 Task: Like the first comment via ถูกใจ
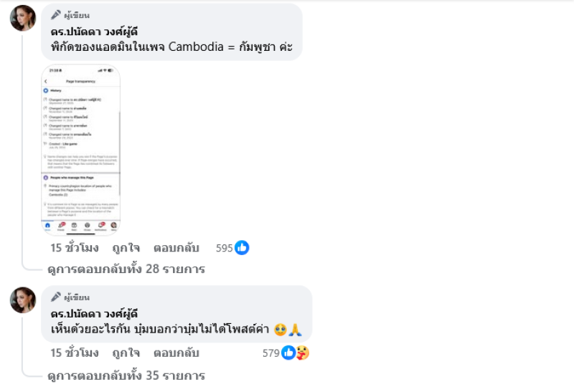[x=126, y=248]
